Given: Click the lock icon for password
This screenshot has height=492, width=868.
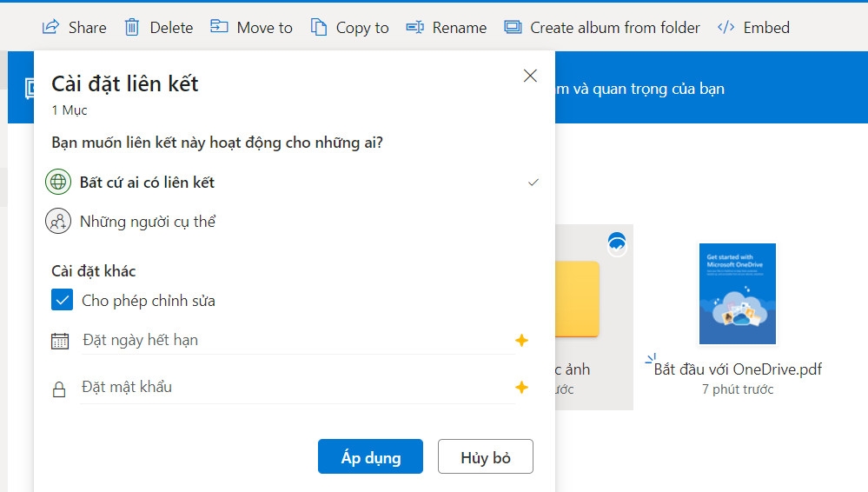Looking at the screenshot, I should [x=59, y=389].
